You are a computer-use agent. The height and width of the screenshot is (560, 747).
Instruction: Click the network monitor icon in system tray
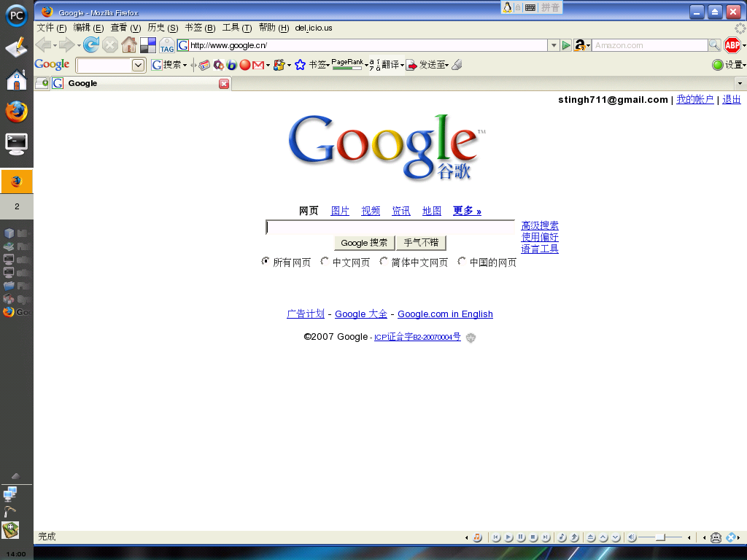pos(9,494)
